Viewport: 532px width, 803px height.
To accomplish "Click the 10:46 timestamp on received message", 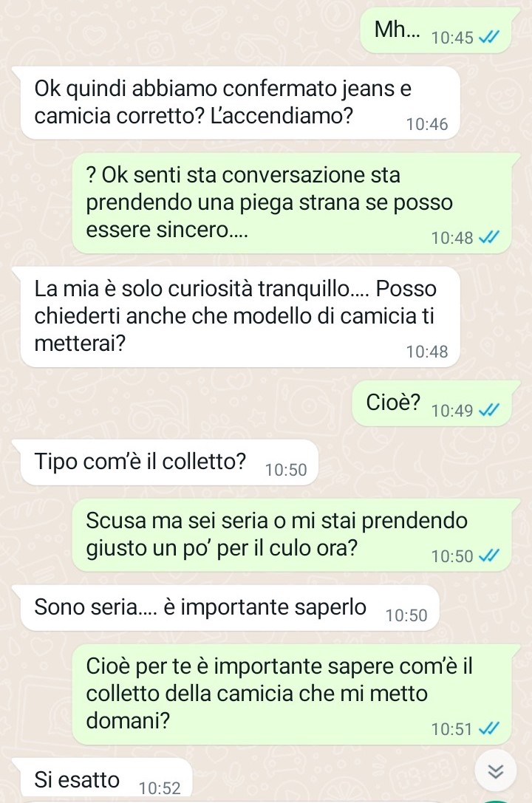I will tap(427, 124).
